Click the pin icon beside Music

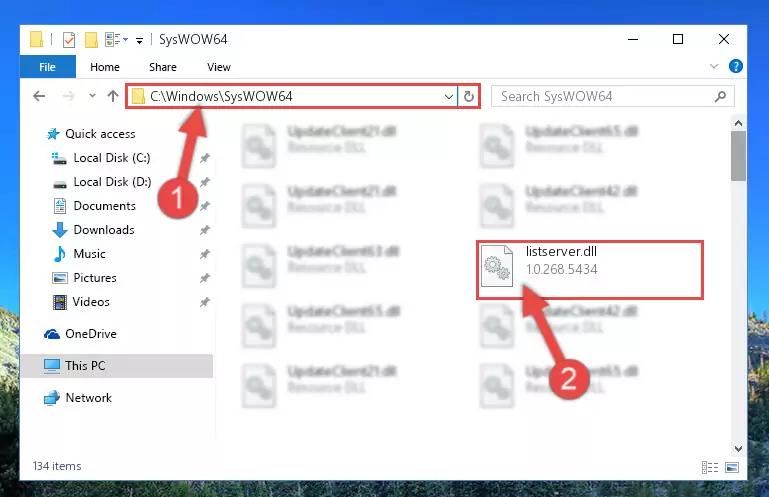click(x=205, y=254)
